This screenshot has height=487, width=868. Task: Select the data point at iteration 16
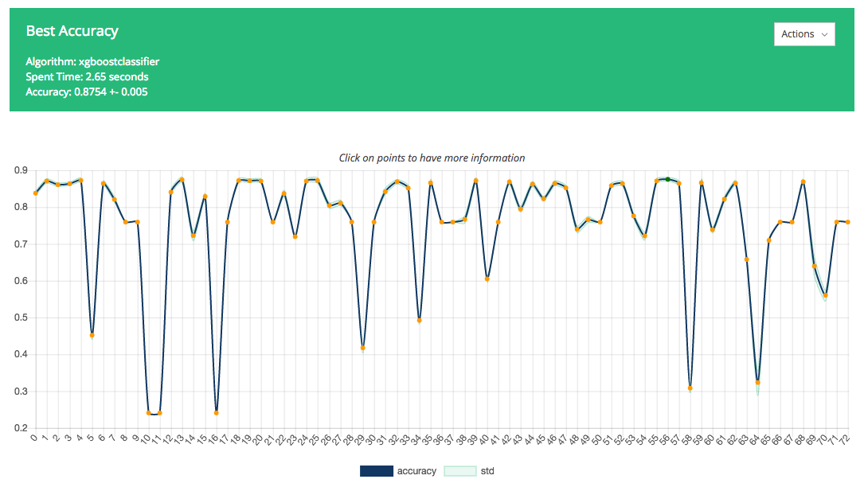tap(215, 412)
